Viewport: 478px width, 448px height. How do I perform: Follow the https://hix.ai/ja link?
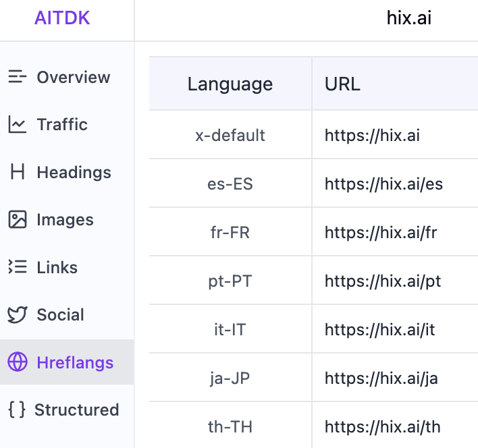tap(381, 378)
